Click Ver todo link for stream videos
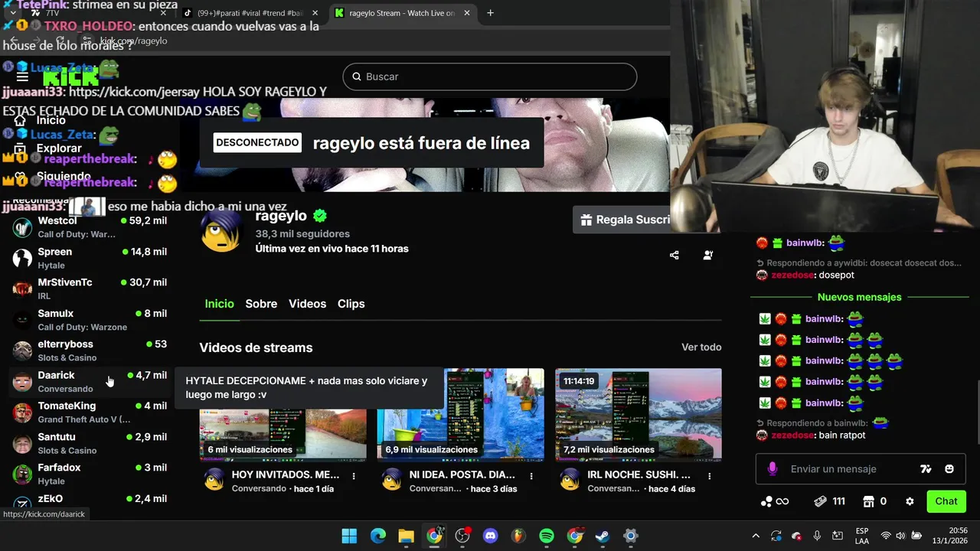980x551 pixels. pyautogui.click(x=701, y=347)
